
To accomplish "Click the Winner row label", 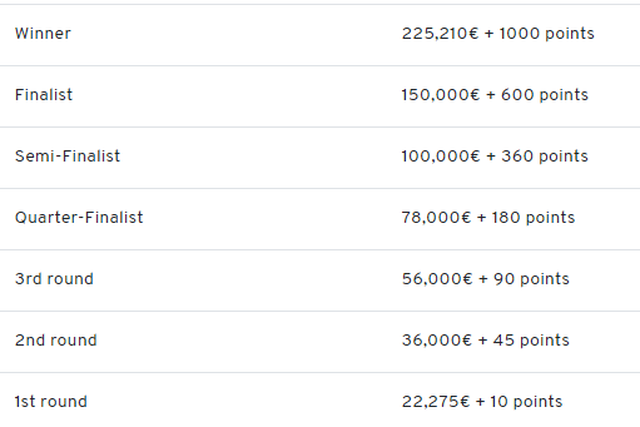I will [x=43, y=34].
